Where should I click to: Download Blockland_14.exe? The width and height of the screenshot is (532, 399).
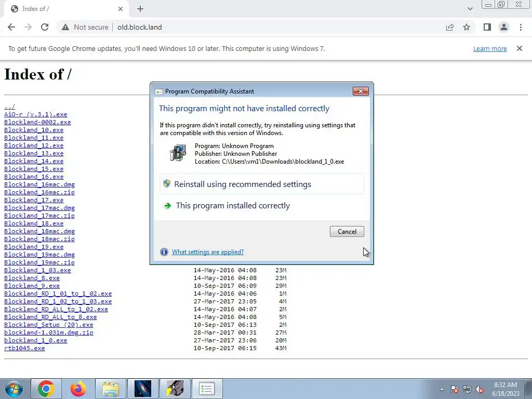coord(34,161)
